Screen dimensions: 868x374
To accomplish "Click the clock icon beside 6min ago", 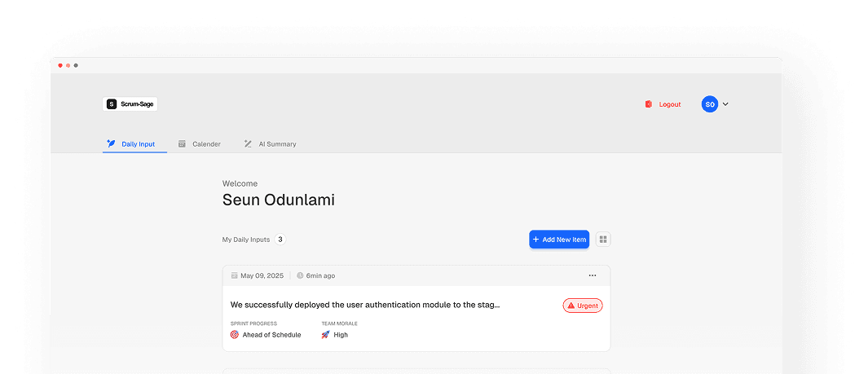I will point(300,276).
